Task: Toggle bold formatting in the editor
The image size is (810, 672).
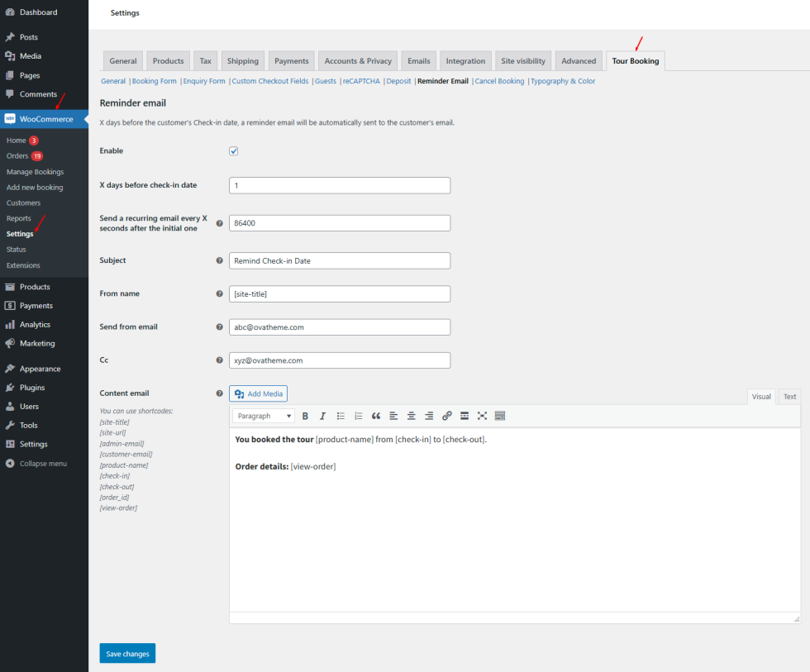Action: [305, 416]
